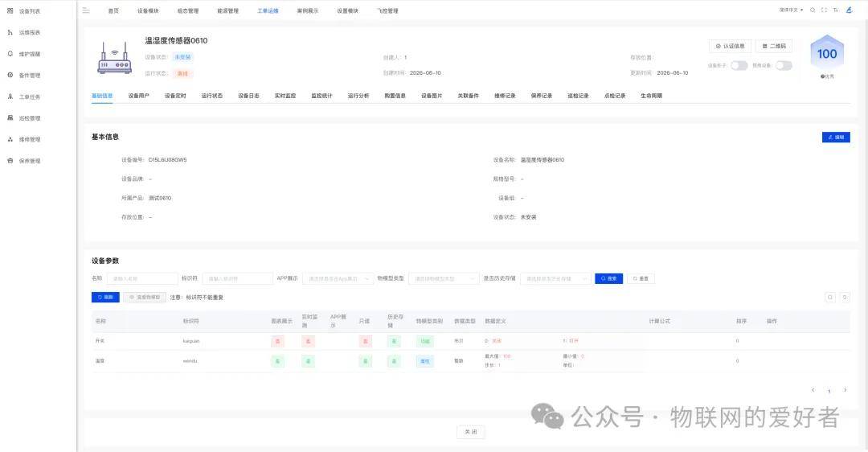
Task: Click the 二维码 button
Action: coord(774,46)
